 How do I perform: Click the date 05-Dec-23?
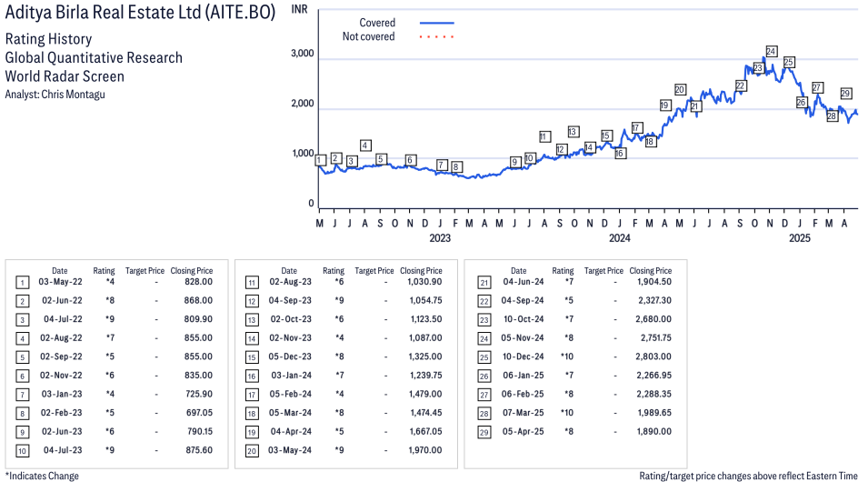(x=290, y=356)
